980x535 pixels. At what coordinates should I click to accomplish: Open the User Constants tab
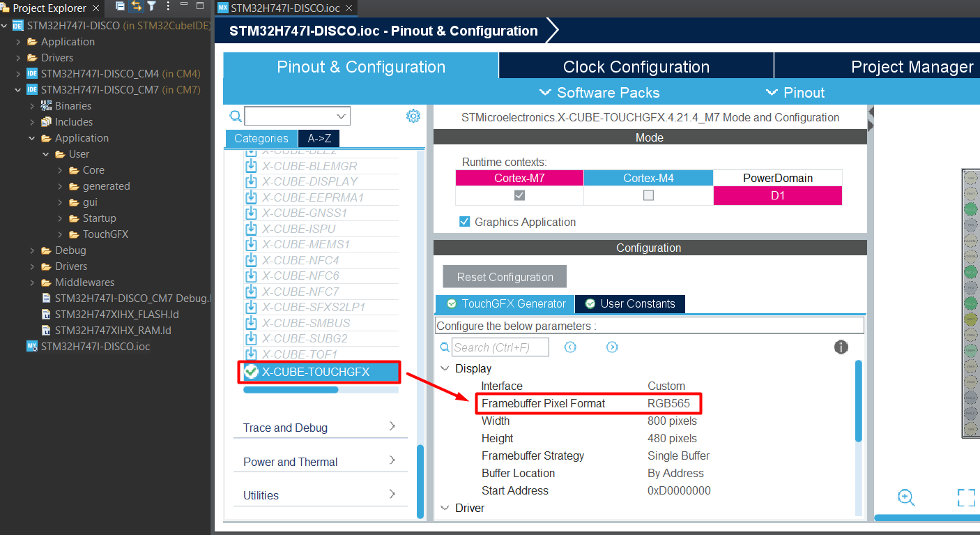coord(629,303)
